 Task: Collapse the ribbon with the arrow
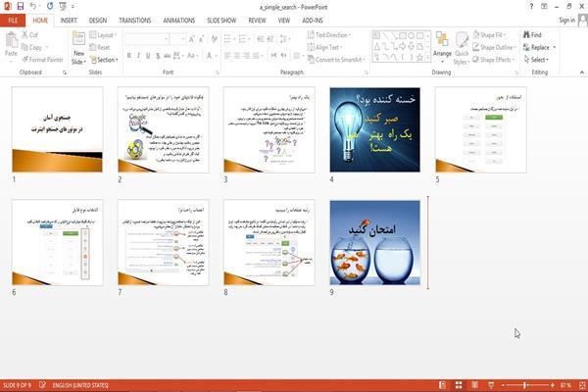pos(581,72)
